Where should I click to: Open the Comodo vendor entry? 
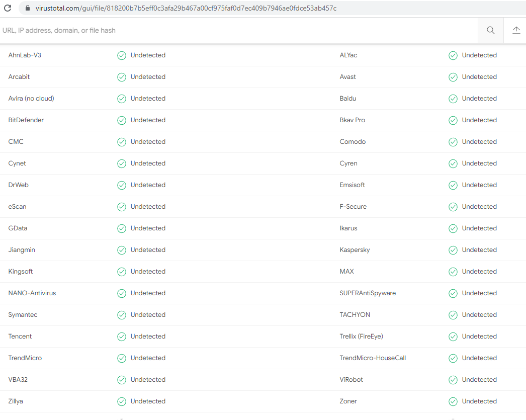[353, 142]
